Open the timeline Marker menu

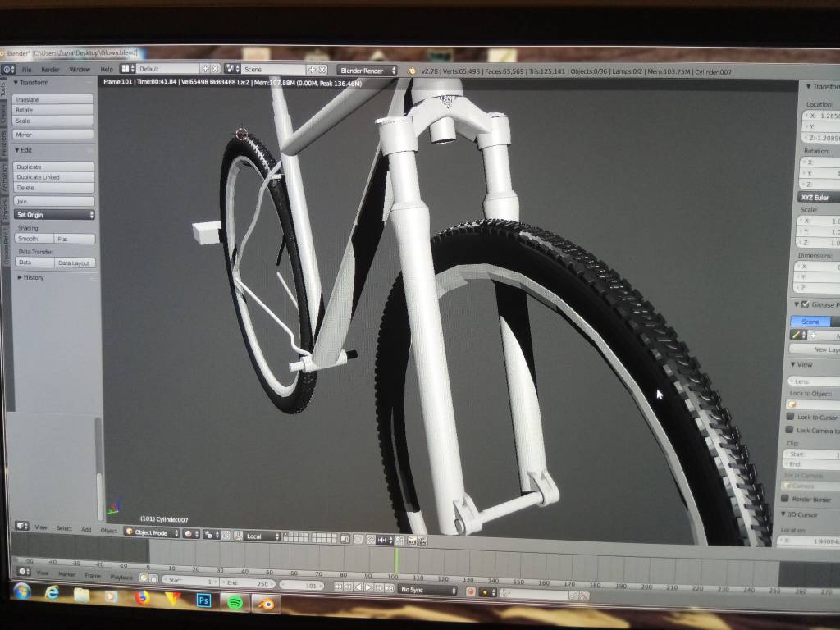pos(66,573)
